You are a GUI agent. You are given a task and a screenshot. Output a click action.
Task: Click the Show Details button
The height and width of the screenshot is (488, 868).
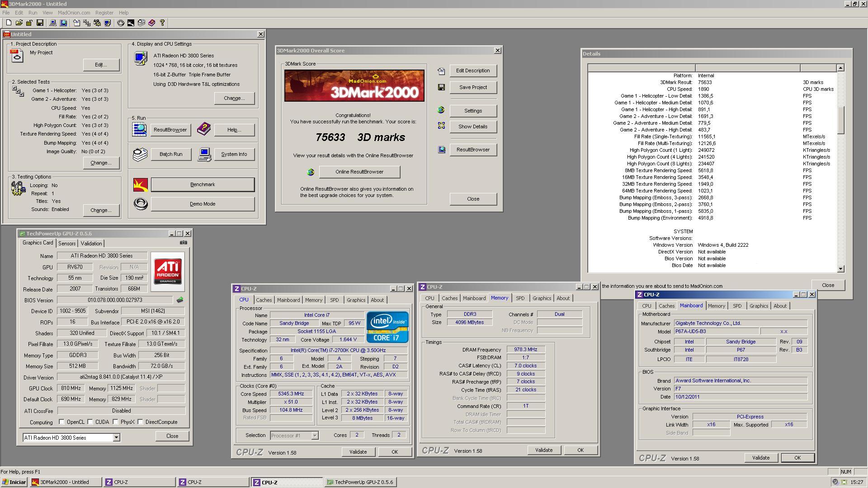473,127
